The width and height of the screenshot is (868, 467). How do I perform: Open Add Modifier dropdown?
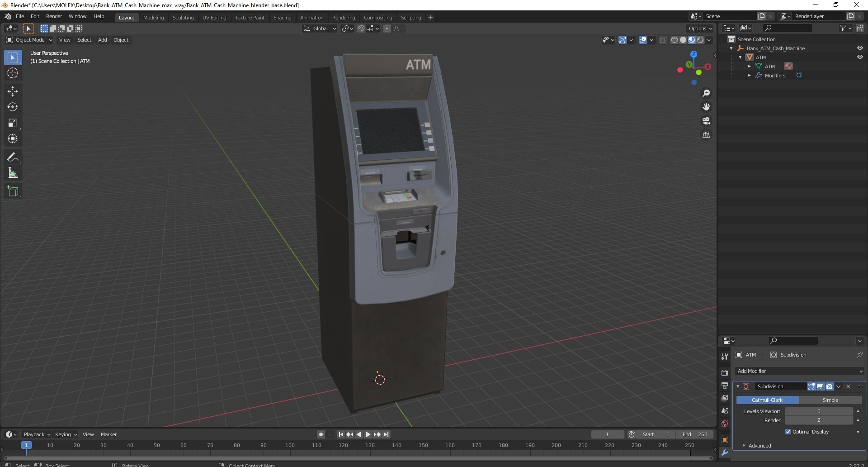point(800,371)
